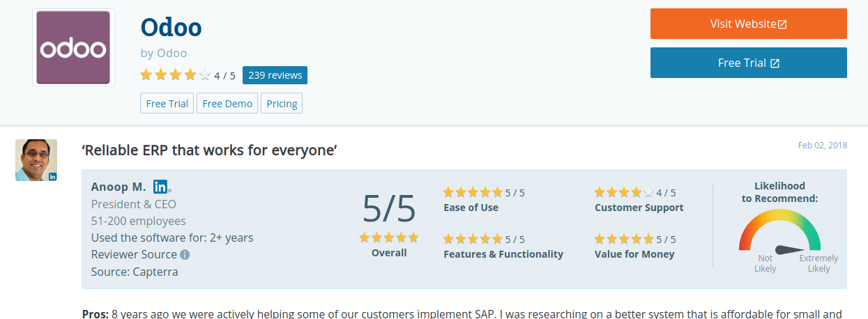Click the Overall five-star rating
Image resolution: width=868 pixels, height=319 pixels.
pyautogui.click(x=389, y=238)
